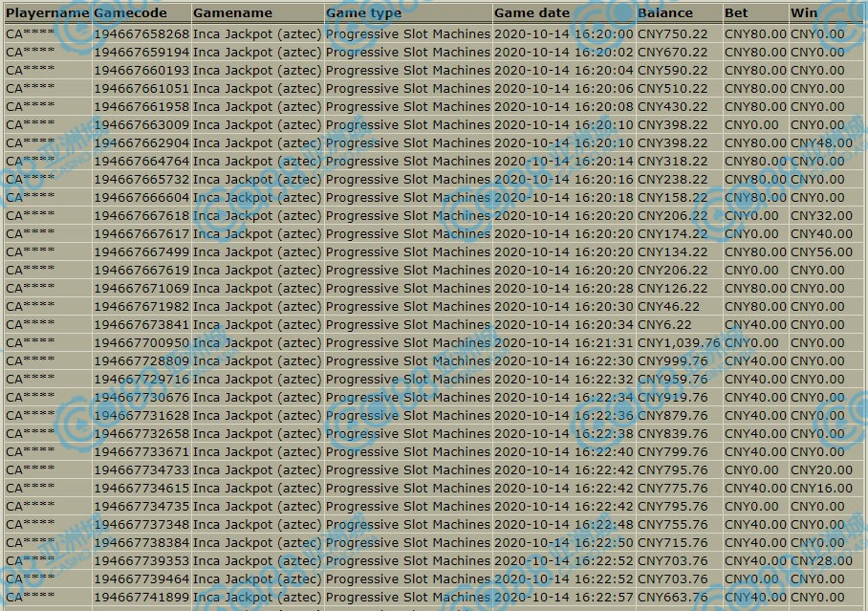
Task: Click game date 2020-10-14 16:20:28
Action: (x=564, y=289)
